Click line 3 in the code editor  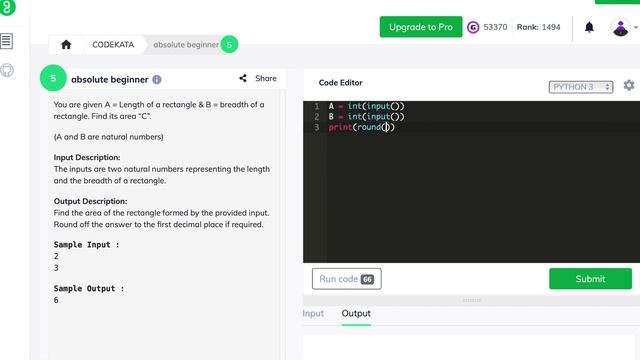point(471,127)
